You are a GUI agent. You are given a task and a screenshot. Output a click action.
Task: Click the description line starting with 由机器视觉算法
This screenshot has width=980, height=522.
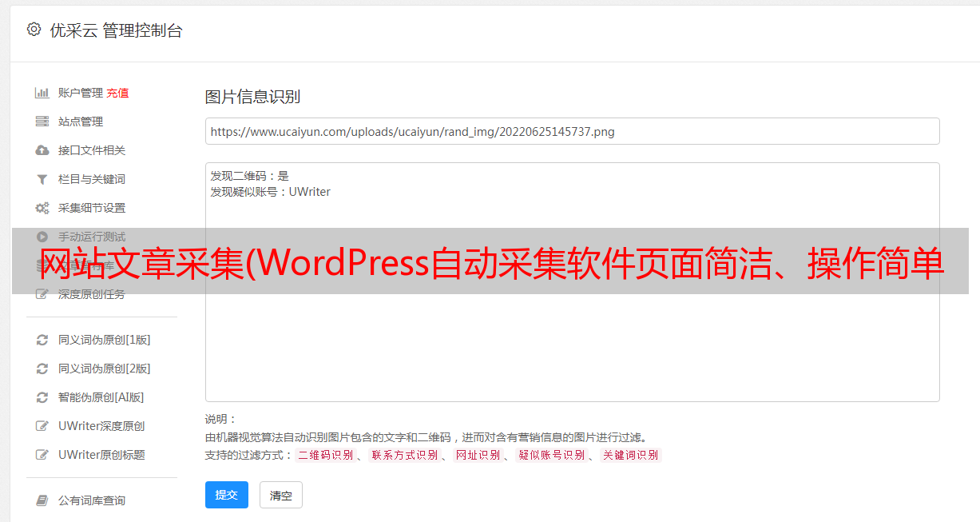coord(427,437)
